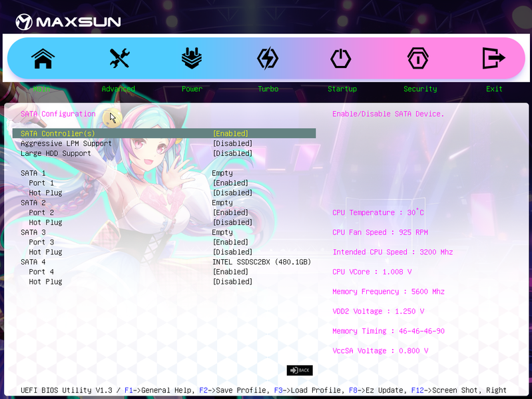532x399 pixels.
Task: Open Port 1 Enabled option
Action: click(231, 183)
